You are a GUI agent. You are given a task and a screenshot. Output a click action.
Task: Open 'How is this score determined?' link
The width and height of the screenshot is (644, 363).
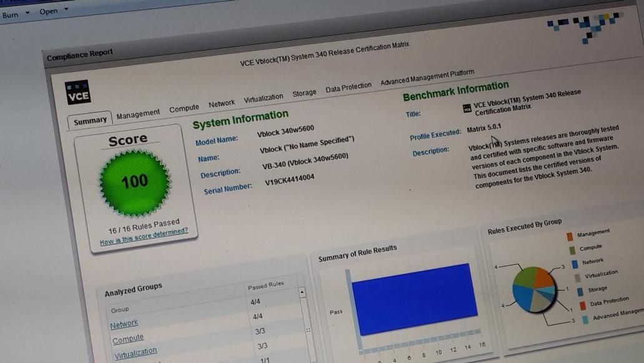coord(144,236)
